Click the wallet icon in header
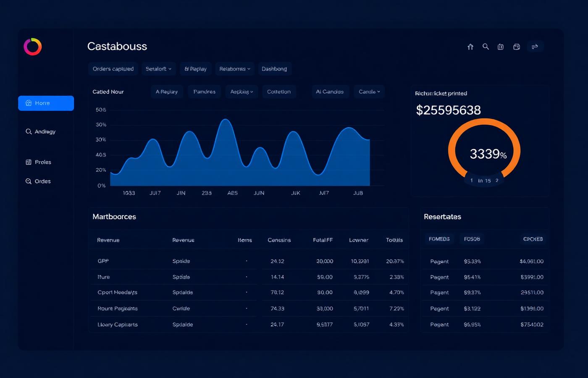This screenshot has width=588, height=378. coord(517,47)
